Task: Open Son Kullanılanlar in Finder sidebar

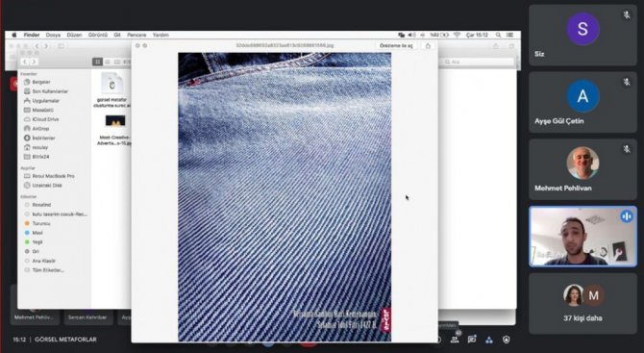Action: (46, 91)
